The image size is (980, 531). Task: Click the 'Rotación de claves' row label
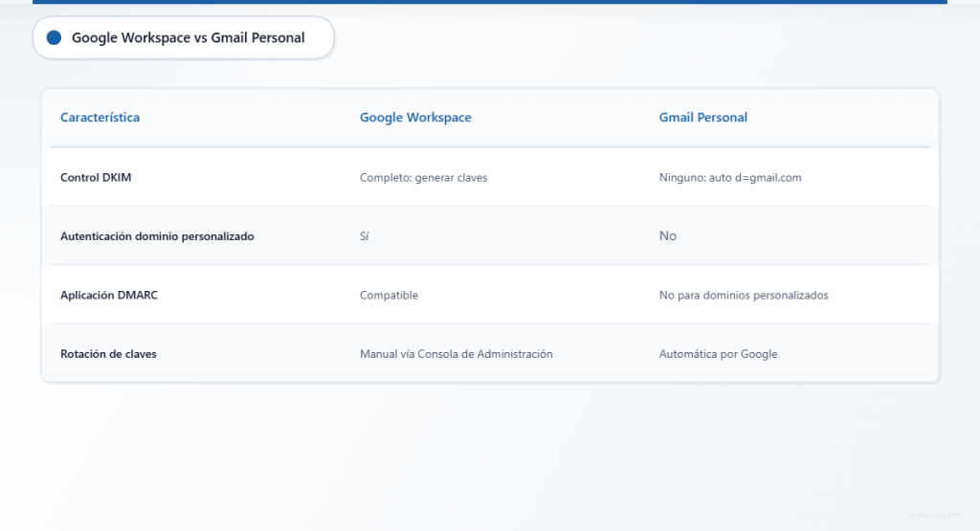click(108, 354)
